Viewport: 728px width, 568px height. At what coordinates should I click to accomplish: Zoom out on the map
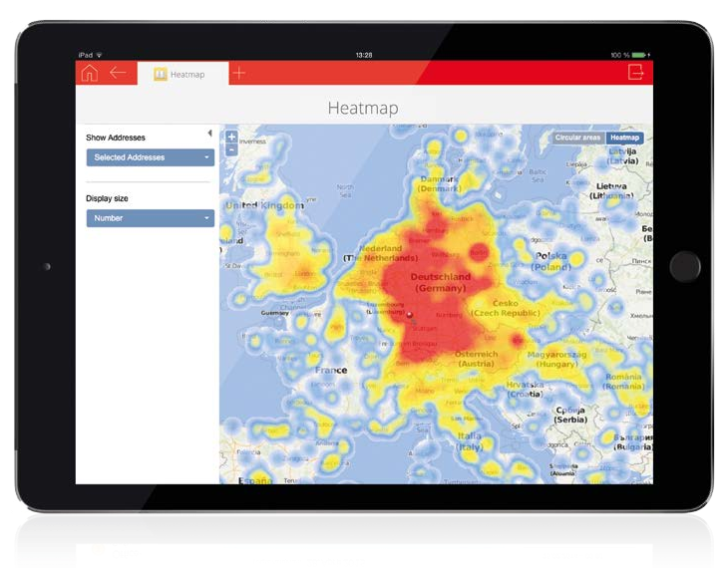(232, 150)
